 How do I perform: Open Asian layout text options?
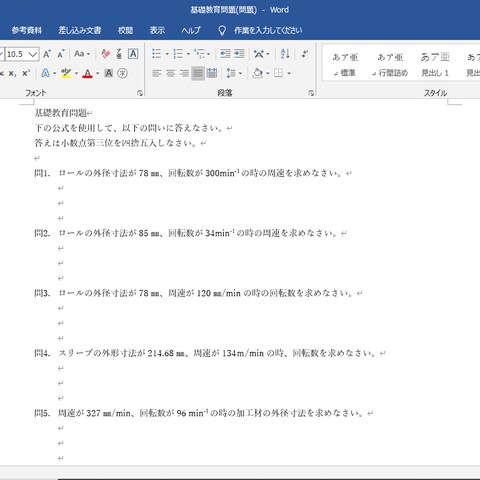coord(259,54)
